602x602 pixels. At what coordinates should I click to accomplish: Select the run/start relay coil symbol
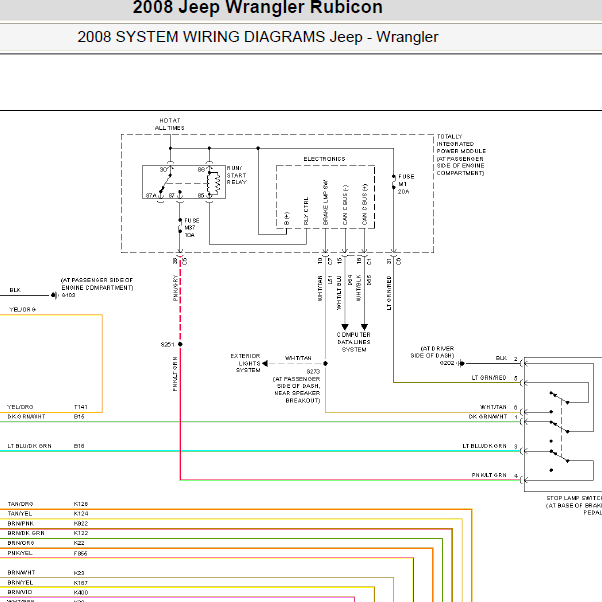click(x=214, y=184)
